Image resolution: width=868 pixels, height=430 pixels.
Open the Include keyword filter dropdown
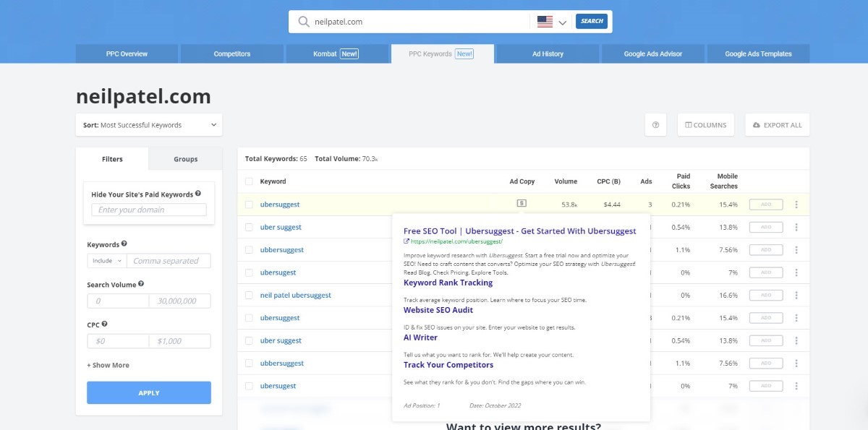tap(106, 261)
